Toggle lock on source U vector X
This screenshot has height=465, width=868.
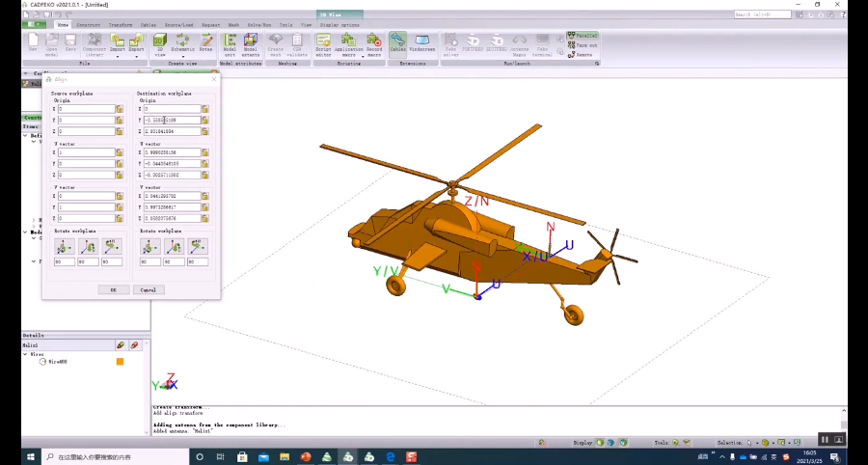coord(119,152)
